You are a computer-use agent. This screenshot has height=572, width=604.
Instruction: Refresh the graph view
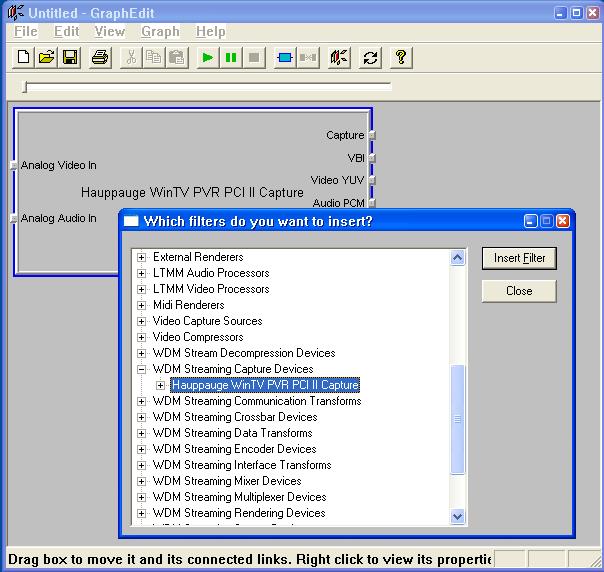coord(370,58)
